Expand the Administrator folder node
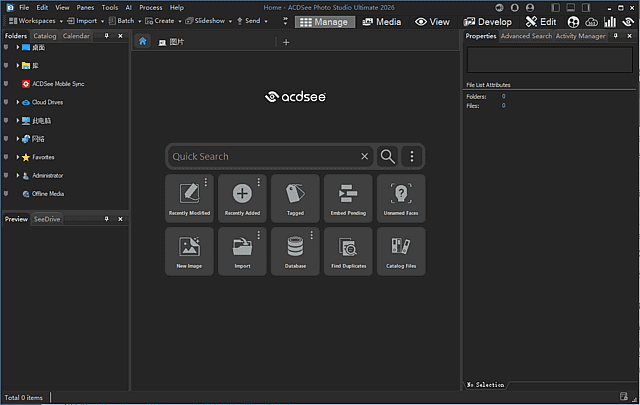Screen dimensions: 640x405 (x=18, y=175)
